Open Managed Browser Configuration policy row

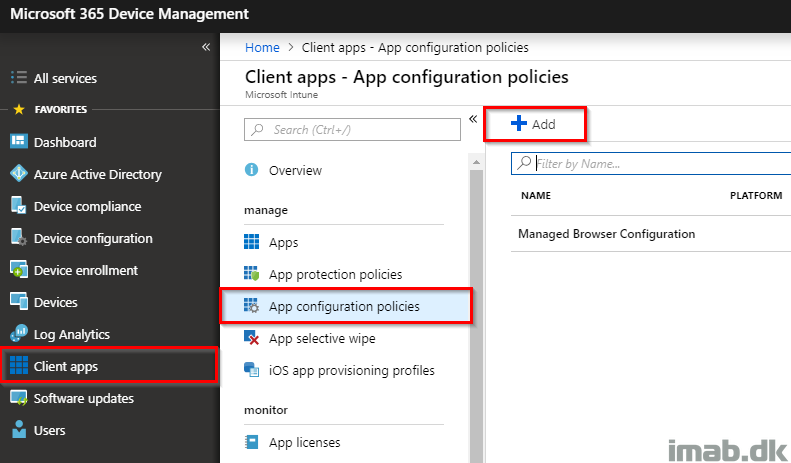point(651,234)
